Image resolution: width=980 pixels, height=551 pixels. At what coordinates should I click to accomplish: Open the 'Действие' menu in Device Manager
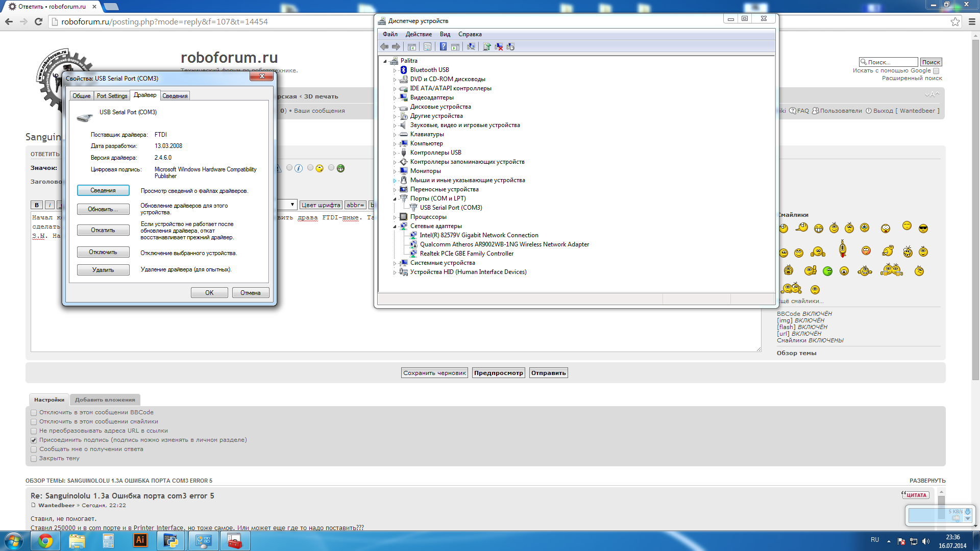click(419, 34)
